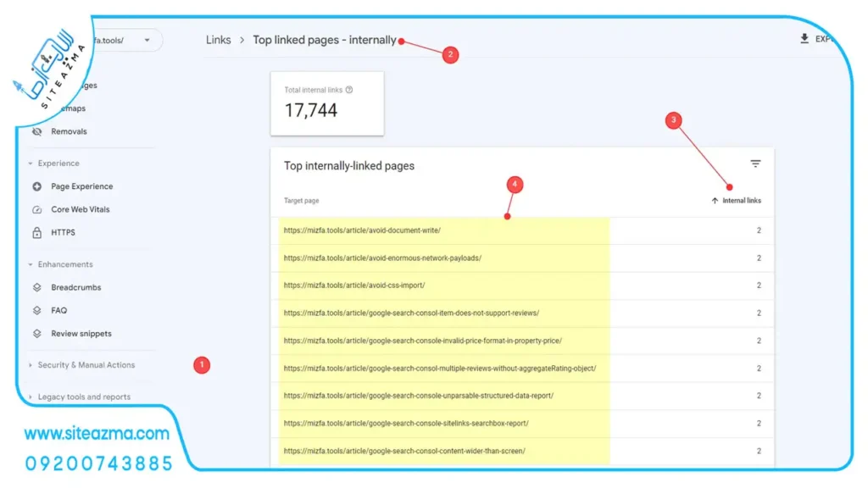Open Core Web Vitals report
This screenshot has height=488, width=868.
tap(81, 209)
